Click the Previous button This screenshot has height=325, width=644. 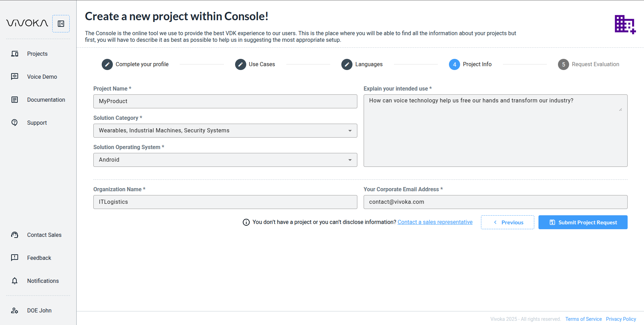point(507,222)
